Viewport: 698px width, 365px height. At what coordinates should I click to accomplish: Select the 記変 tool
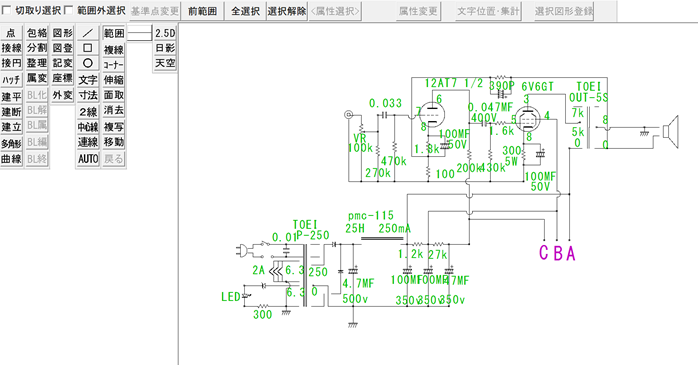(62, 63)
